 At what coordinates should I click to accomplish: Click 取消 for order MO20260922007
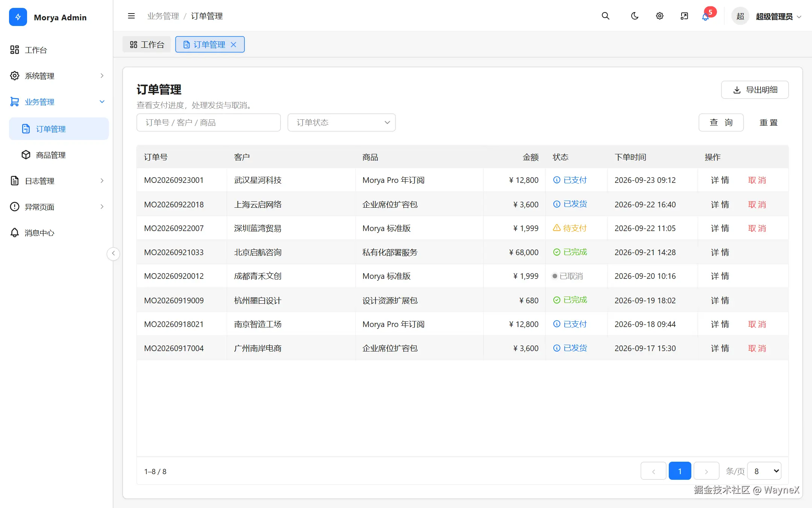point(757,228)
